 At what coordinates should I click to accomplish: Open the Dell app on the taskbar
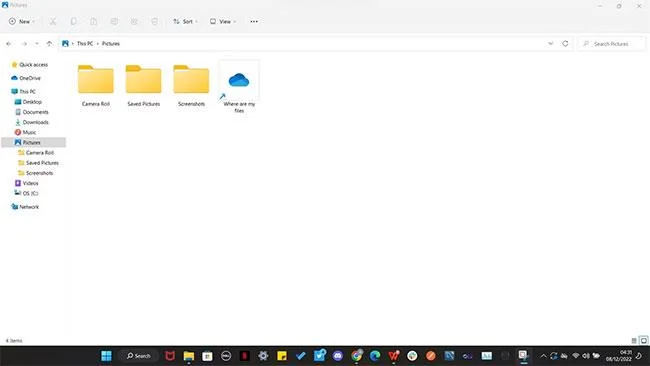[x=226, y=356]
